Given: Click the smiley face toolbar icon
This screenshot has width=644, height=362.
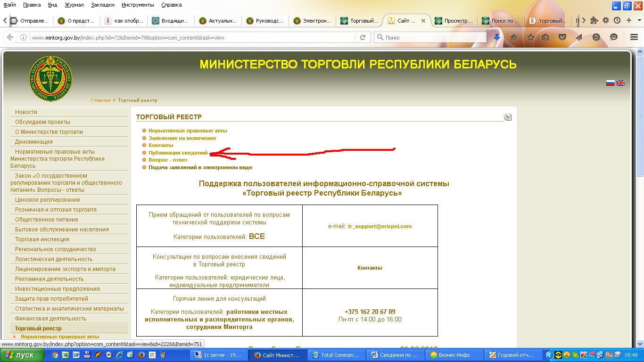Looking at the screenshot, I should 614,37.
